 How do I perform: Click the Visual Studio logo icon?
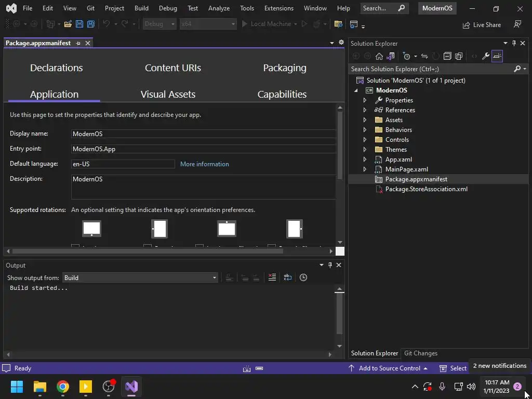11,8
